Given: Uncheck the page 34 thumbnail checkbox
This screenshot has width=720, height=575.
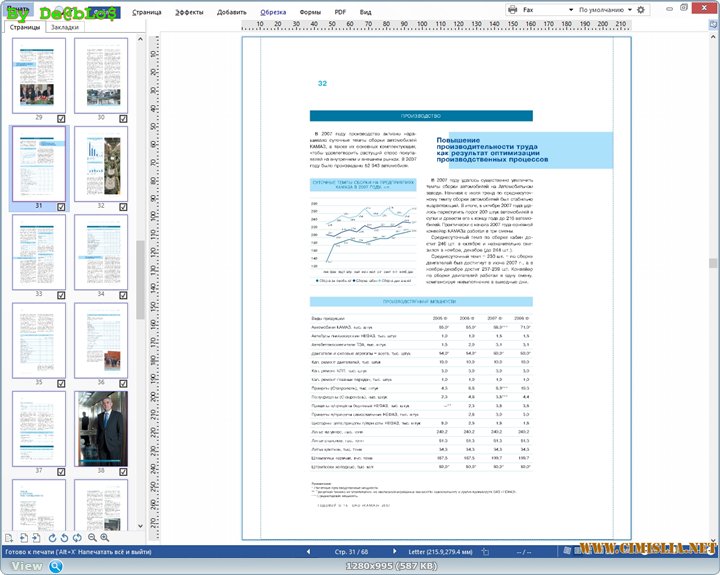Looking at the screenshot, I should coord(123,295).
